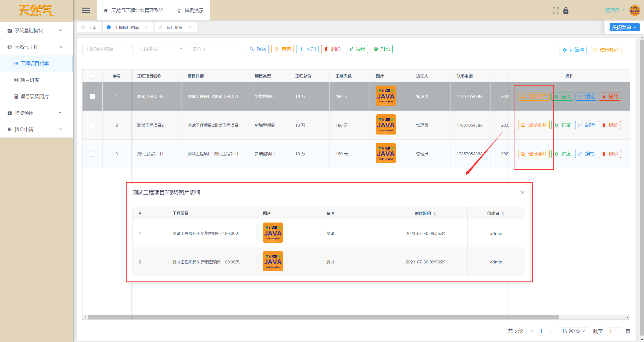
Task: Click the 导出 export button
Action: 357,49
